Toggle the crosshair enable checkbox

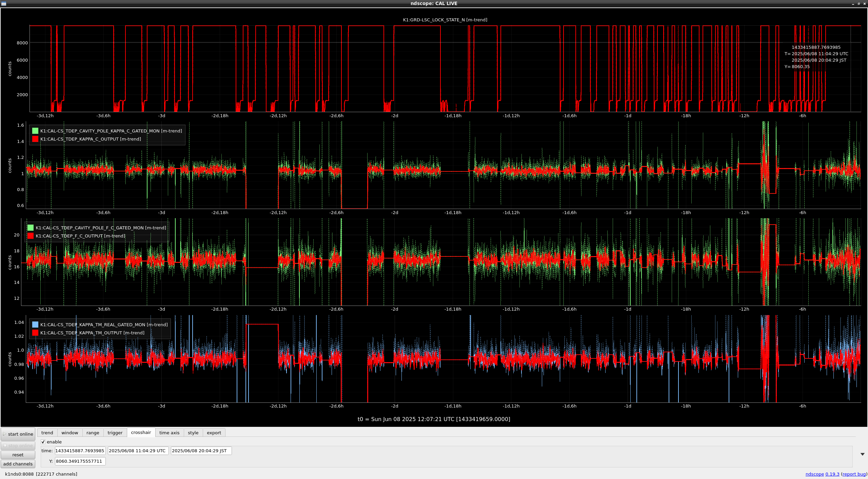point(43,442)
